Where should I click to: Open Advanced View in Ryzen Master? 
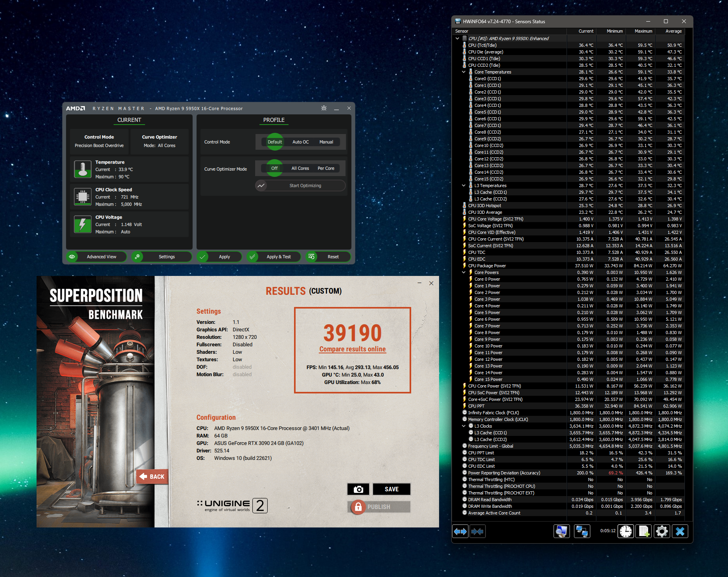point(97,257)
